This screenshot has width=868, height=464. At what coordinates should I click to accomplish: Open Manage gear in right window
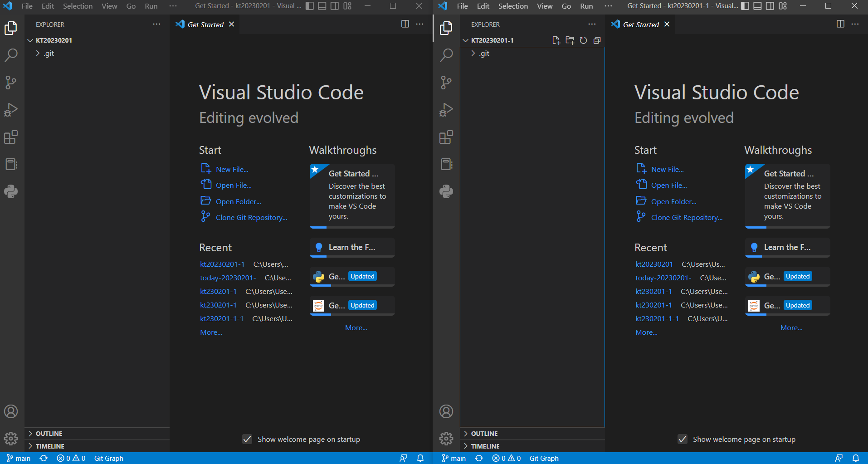[x=446, y=439]
